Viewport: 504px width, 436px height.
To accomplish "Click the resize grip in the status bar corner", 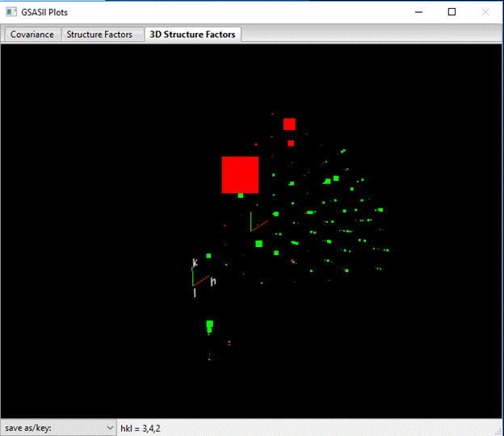I will (x=498, y=430).
